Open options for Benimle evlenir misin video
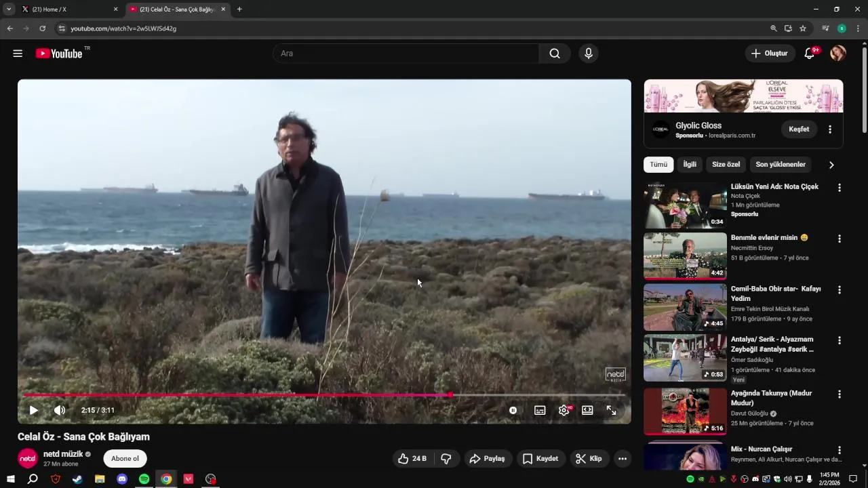The width and height of the screenshot is (868, 488). (840, 239)
